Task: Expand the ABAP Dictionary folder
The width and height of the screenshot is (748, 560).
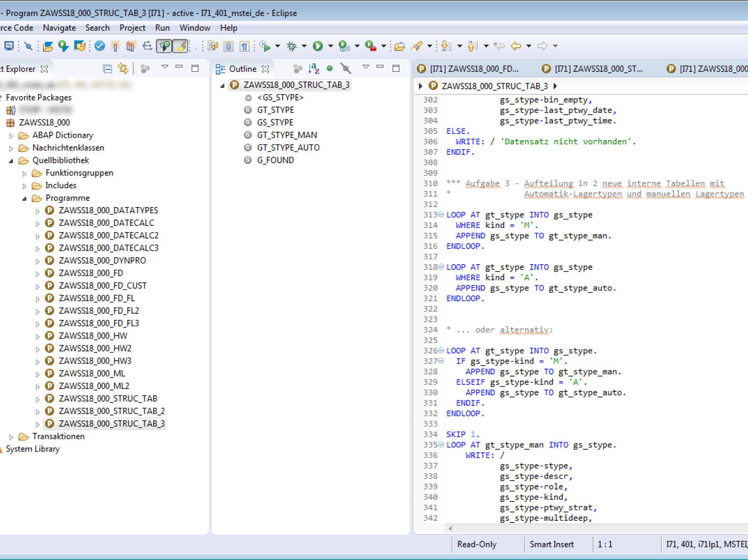Action: [11, 136]
